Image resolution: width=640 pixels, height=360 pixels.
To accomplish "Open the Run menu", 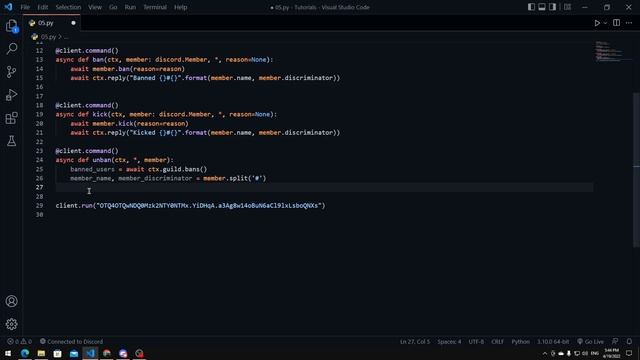I will (x=130, y=7).
